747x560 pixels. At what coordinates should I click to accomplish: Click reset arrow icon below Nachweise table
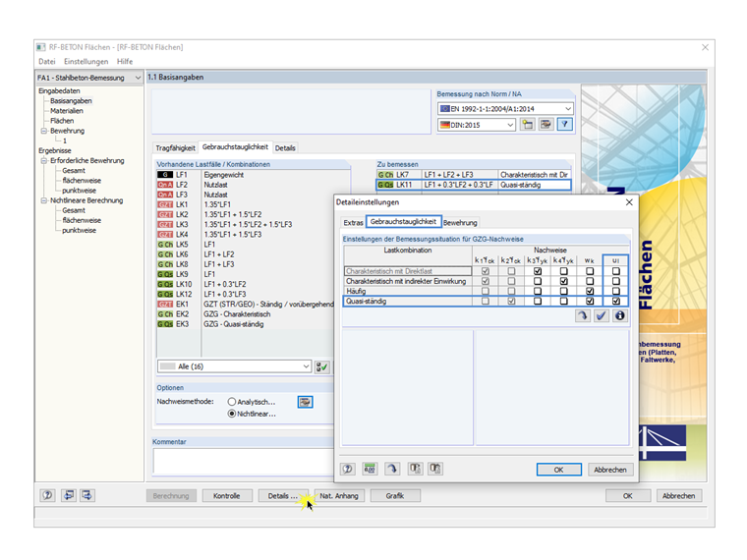pos(583,315)
